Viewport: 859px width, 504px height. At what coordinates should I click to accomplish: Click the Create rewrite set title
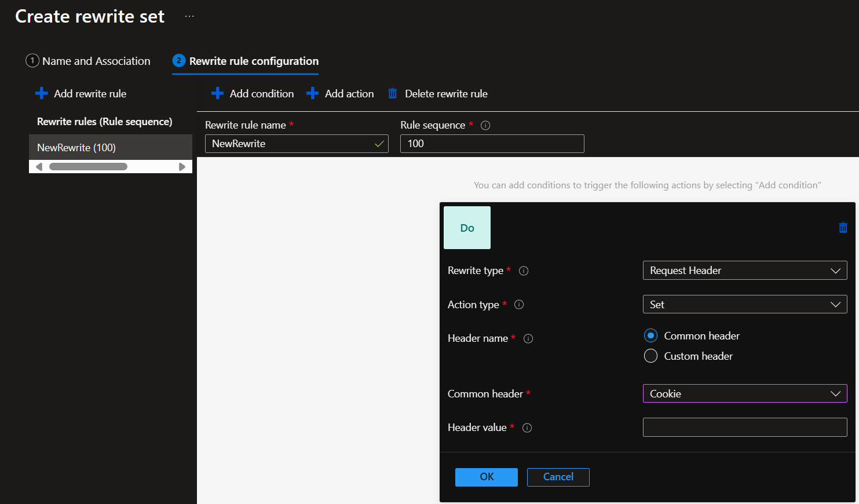(x=90, y=16)
